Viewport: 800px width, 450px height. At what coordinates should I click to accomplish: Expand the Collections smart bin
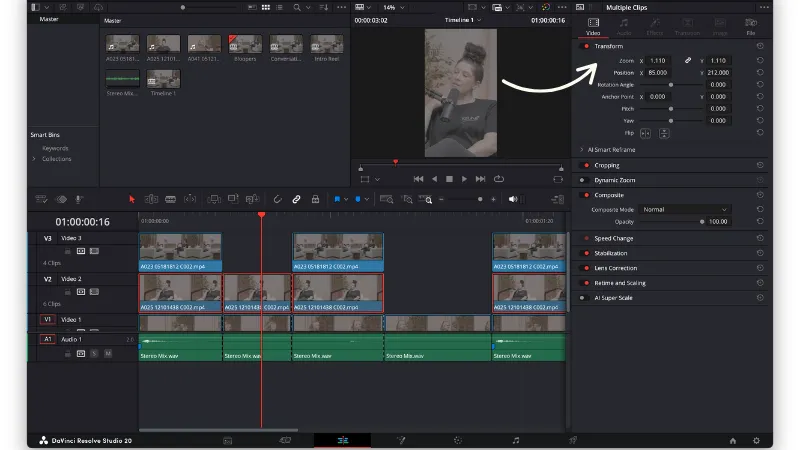point(34,159)
